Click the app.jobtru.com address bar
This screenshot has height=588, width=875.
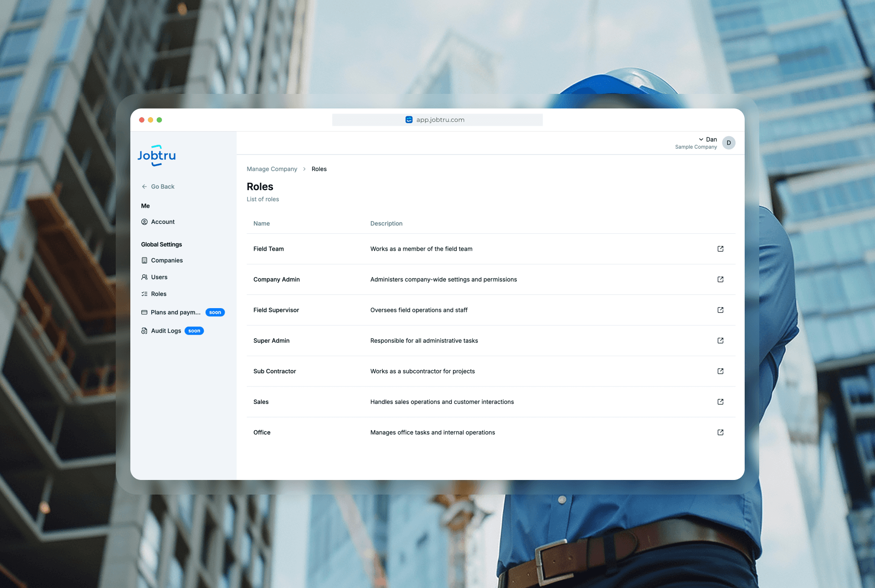click(437, 120)
